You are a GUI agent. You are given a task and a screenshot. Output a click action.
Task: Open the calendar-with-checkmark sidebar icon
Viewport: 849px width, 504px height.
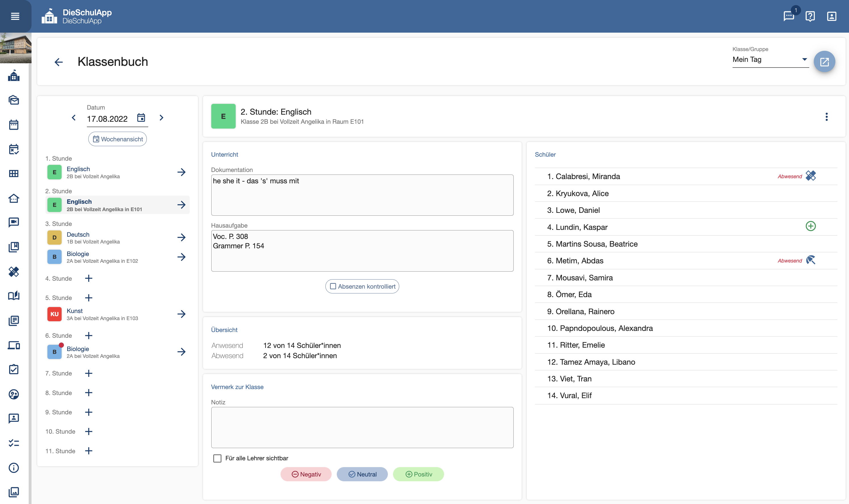pos(14,149)
